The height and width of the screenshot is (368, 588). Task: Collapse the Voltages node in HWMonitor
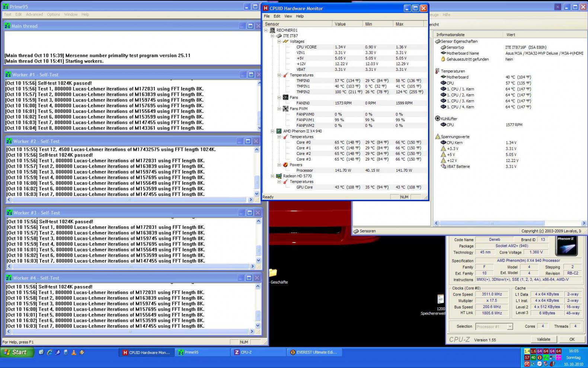[279, 41]
